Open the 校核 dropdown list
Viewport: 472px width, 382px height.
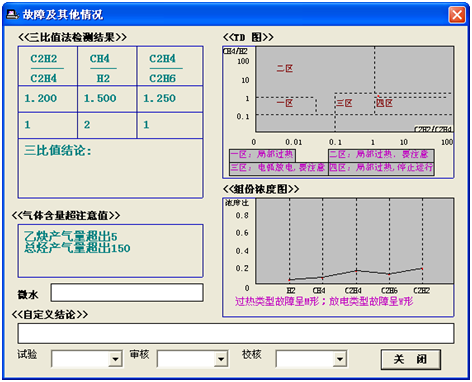[x=340, y=359]
